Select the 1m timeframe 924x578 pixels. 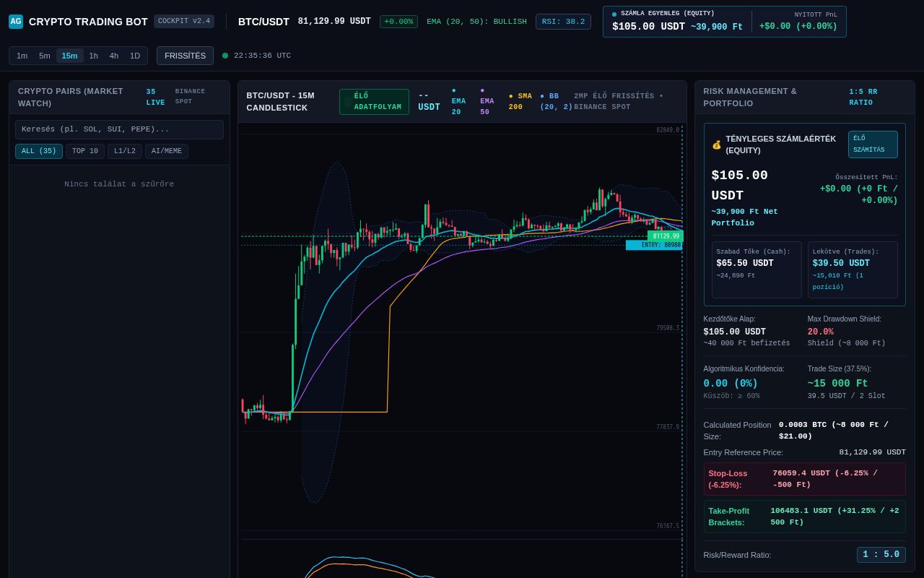[x=22, y=56]
